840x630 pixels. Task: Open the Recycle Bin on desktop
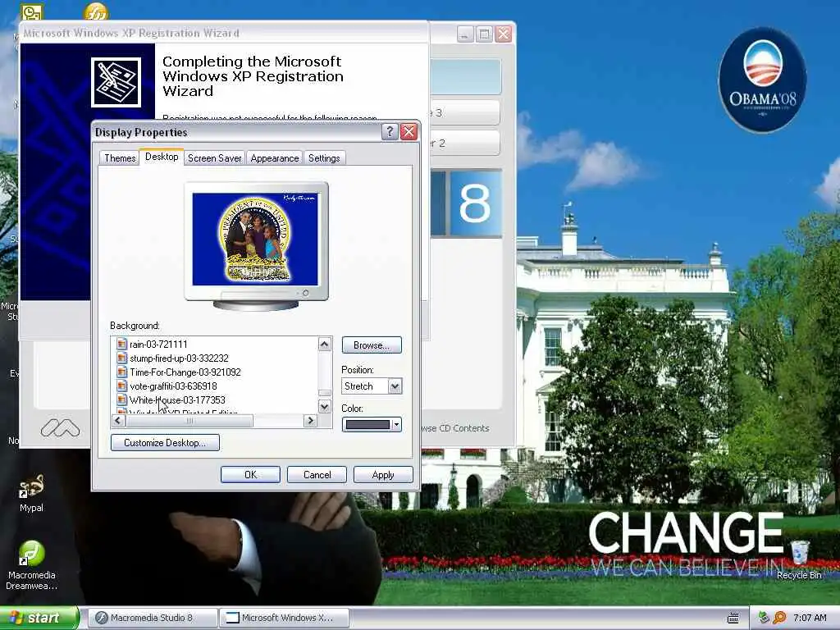point(799,559)
